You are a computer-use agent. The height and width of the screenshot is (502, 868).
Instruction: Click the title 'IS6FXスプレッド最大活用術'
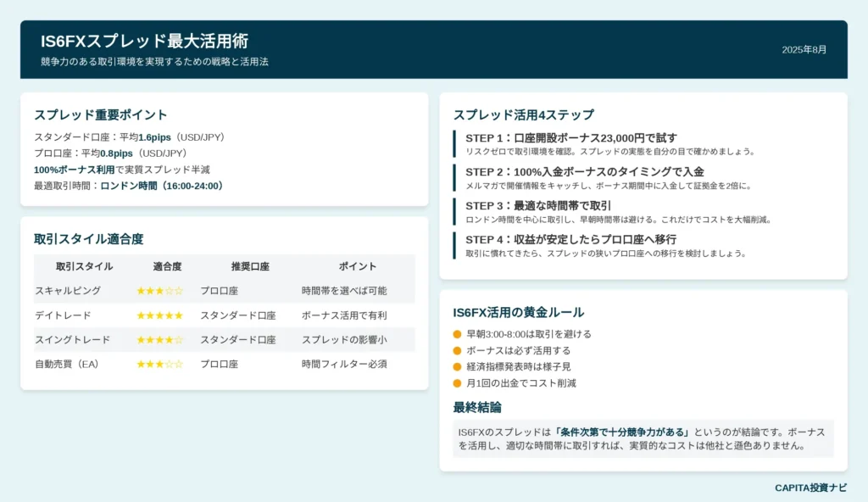[144, 41]
